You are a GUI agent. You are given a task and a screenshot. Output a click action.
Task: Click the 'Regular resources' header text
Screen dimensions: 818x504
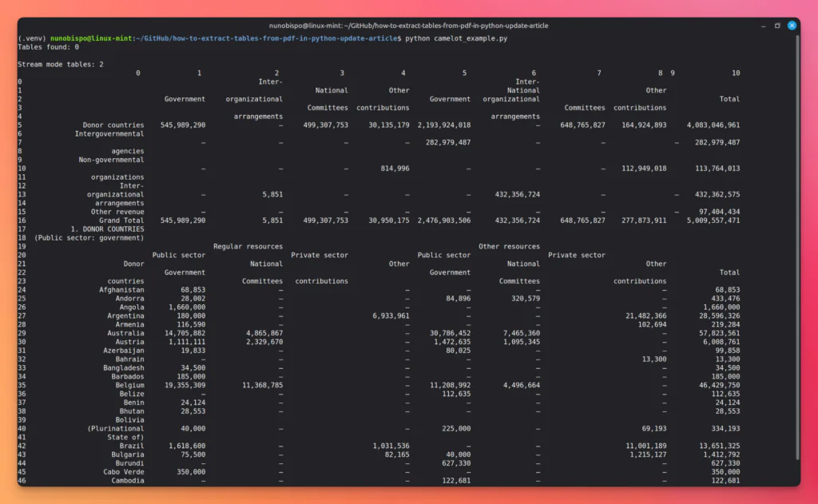248,246
